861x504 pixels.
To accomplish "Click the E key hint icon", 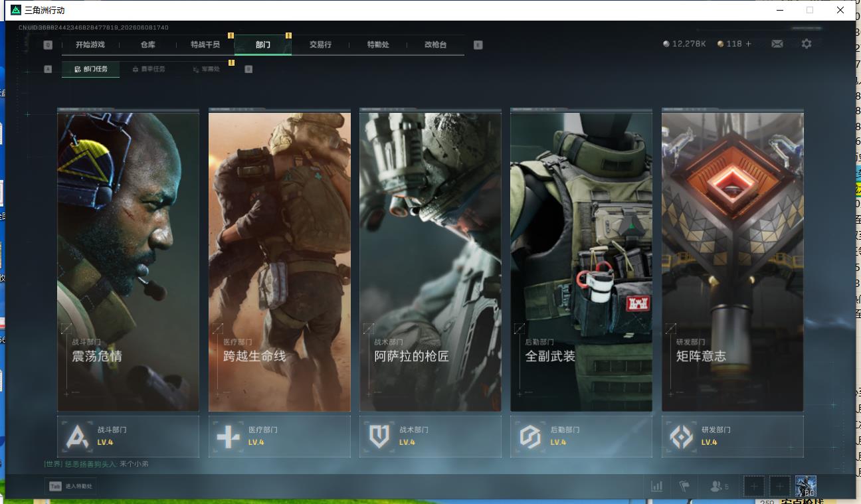I will [478, 44].
